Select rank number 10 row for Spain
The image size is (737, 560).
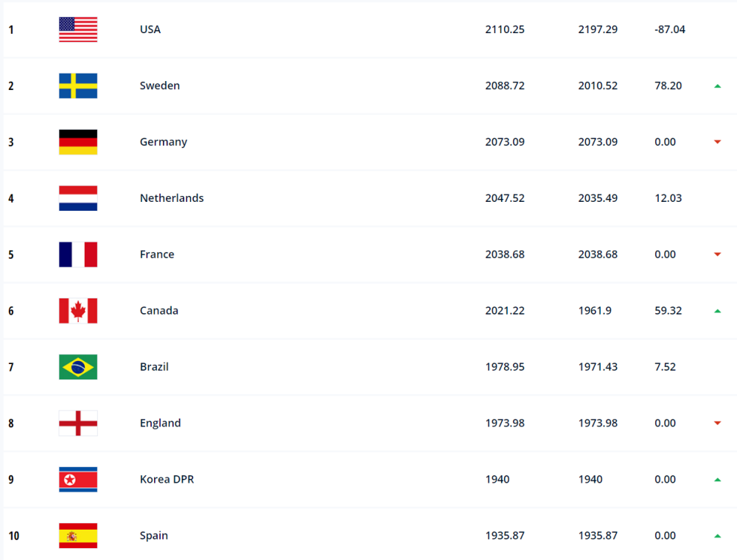(370, 536)
